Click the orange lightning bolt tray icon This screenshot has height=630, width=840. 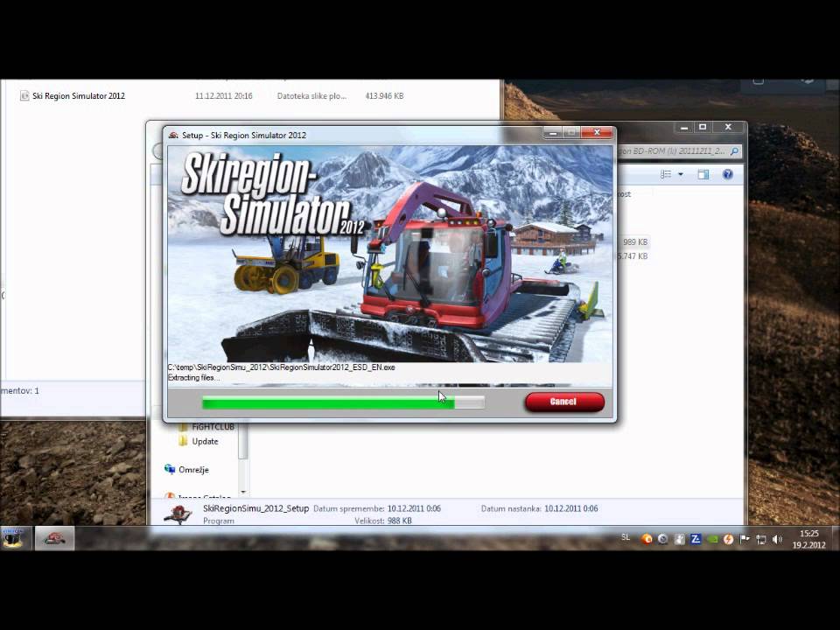click(728, 539)
